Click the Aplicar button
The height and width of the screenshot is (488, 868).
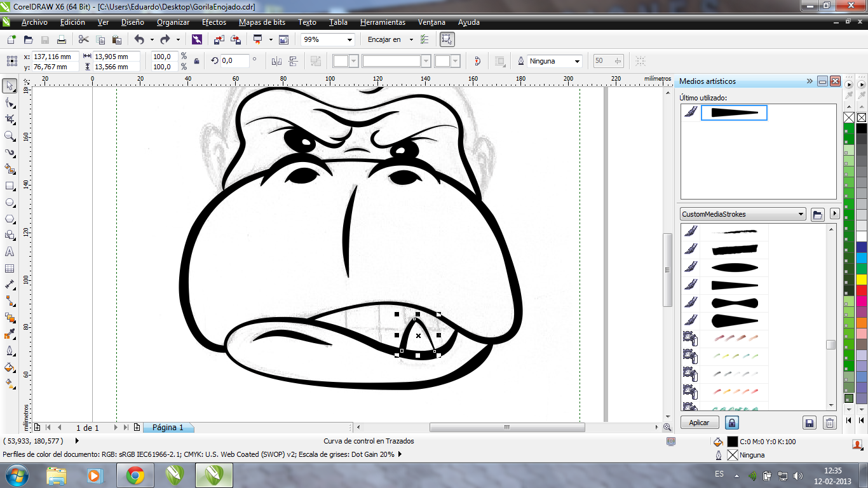[699, 423]
